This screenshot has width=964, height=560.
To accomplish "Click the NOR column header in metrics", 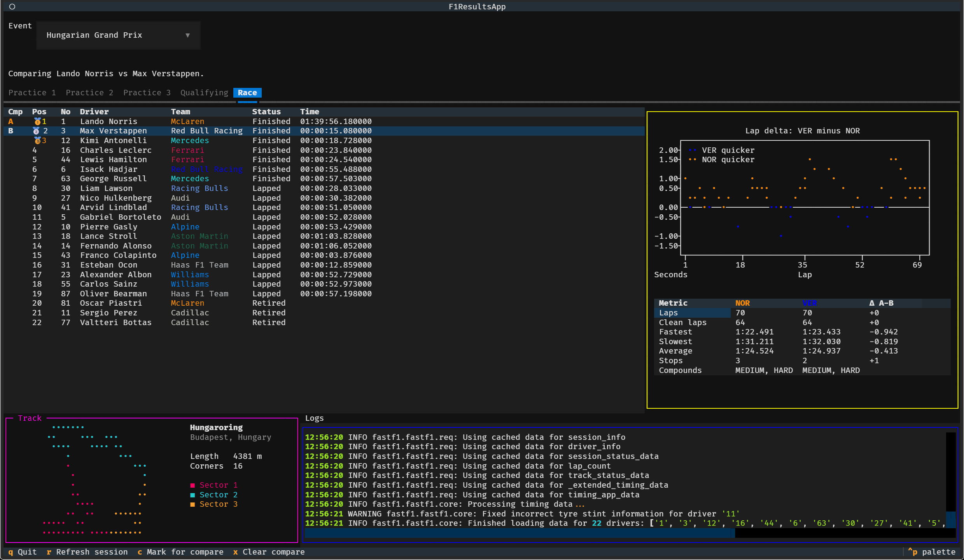I will click(742, 303).
